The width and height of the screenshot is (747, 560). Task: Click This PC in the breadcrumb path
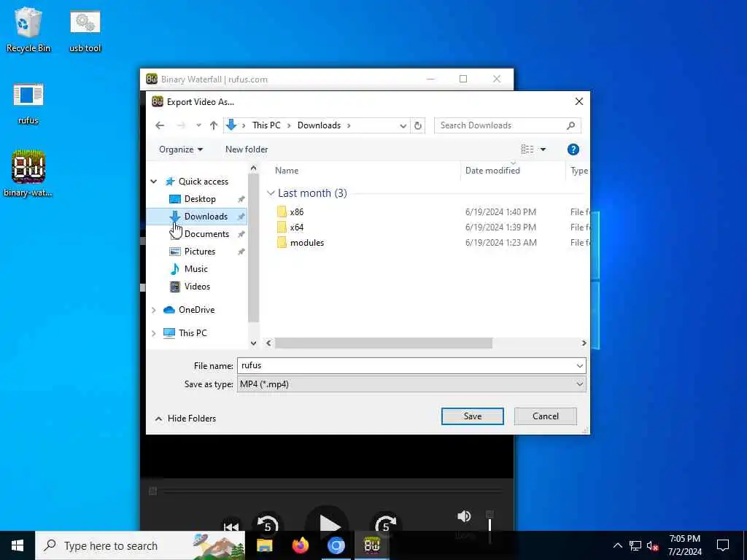point(266,125)
